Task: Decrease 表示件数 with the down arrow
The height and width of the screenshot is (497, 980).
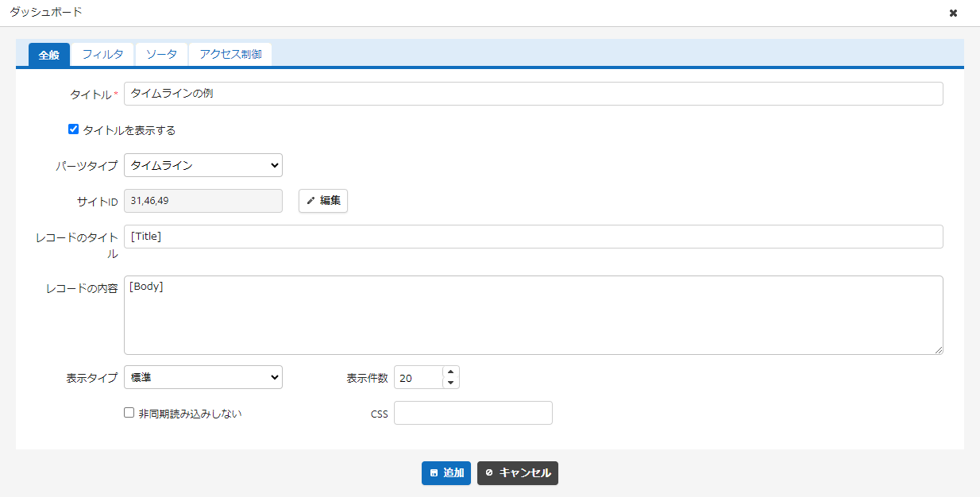Action: 450,383
